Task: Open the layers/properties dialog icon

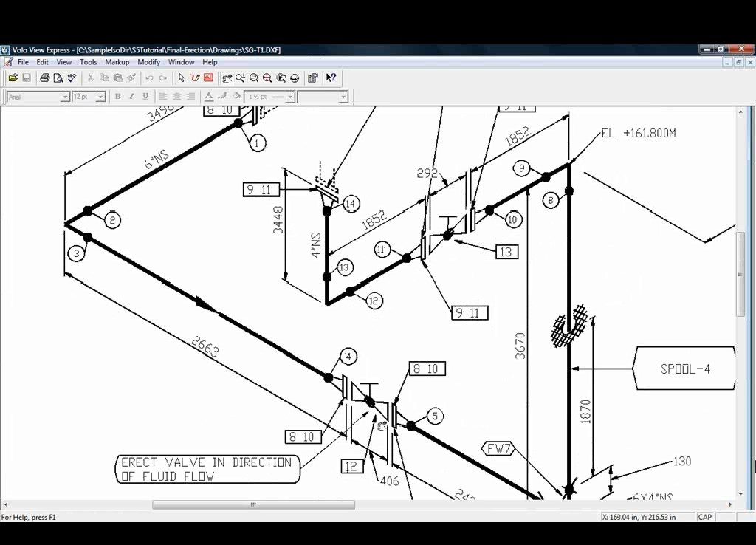Action: (313, 78)
